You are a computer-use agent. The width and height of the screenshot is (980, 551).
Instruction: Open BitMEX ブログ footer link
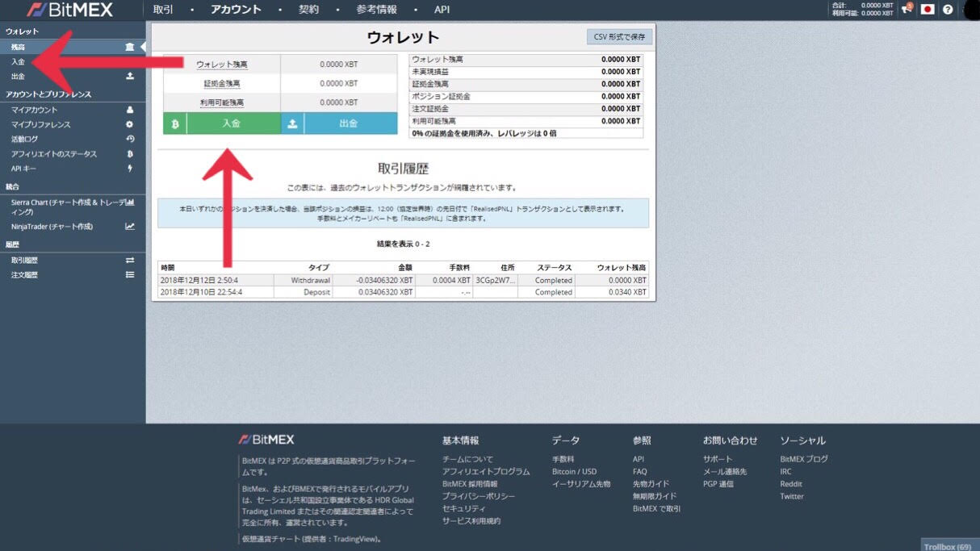pyautogui.click(x=804, y=459)
